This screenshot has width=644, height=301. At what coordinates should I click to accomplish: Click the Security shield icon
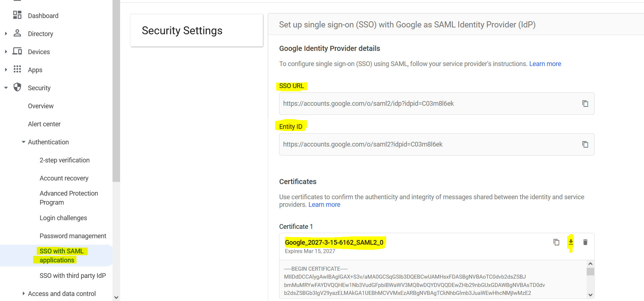(x=17, y=87)
